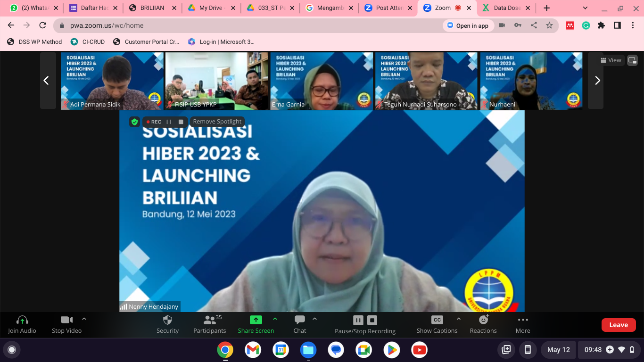
Task: Open the Customer Portal bookmark
Action: click(x=146, y=42)
